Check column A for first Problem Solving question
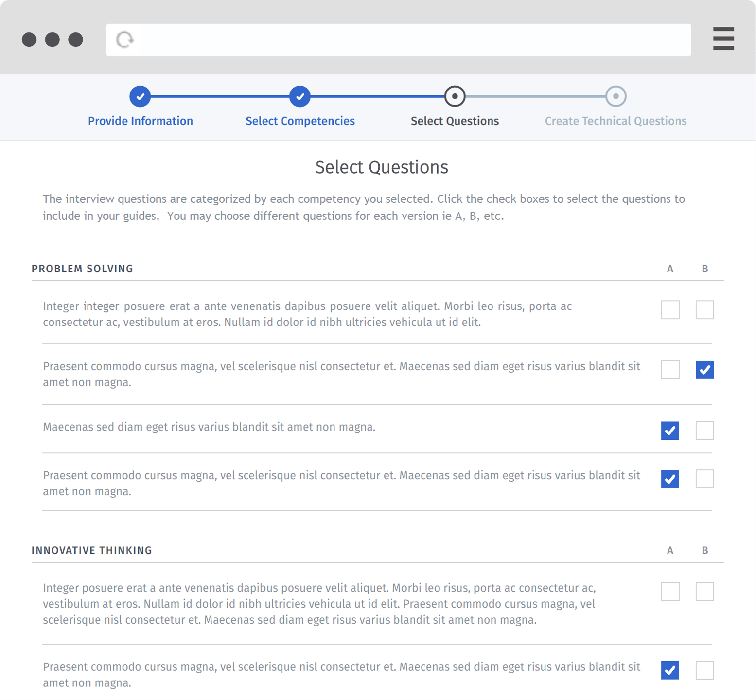The width and height of the screenshot is (756, 700). tap(670, 310)
